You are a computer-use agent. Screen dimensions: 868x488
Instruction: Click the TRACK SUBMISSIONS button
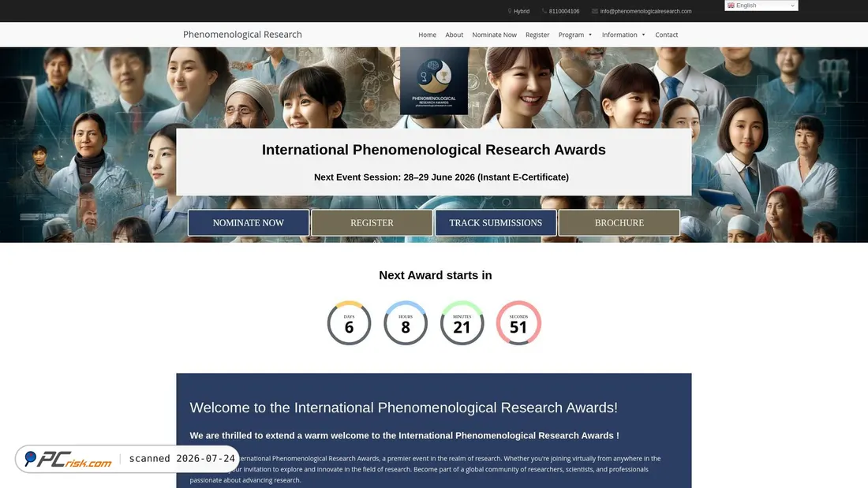coord(496,223)
